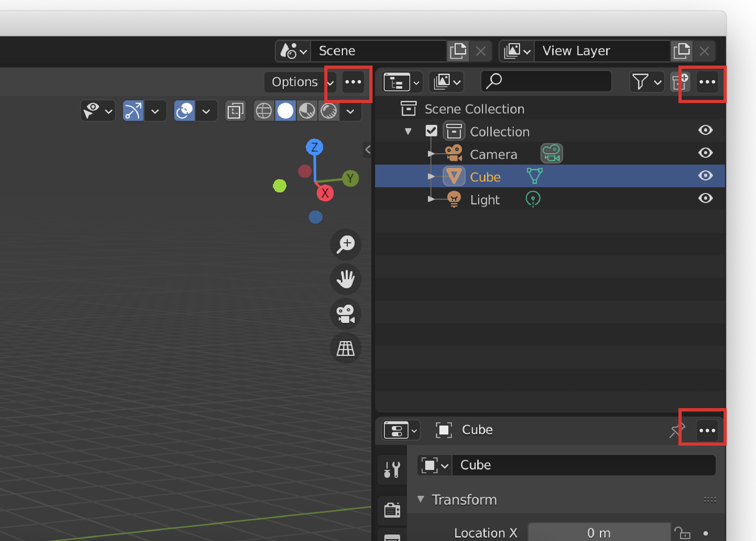Toggle show overlays button
756x541 pixels.
184,111
